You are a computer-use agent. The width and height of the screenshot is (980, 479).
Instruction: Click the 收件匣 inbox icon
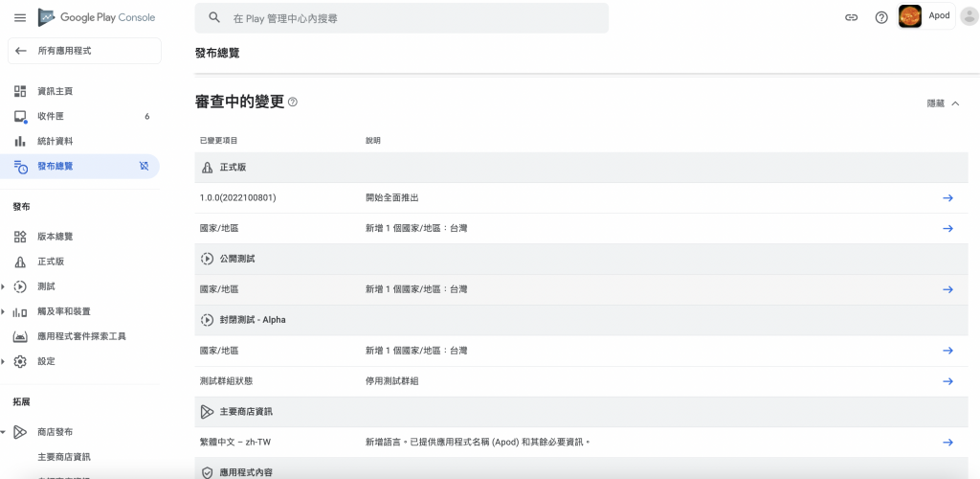click(20, 116)
